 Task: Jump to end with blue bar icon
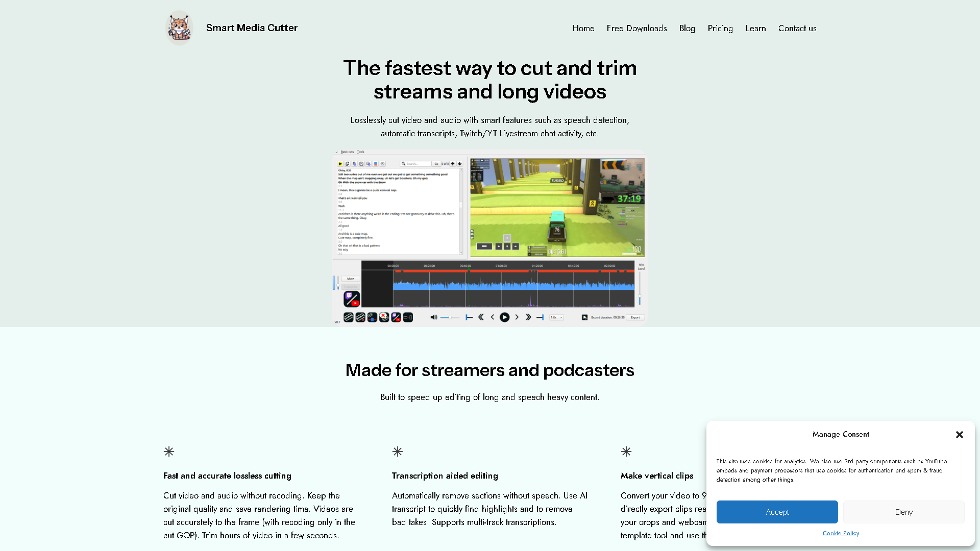pyautogui.click(x=540, y=317)
